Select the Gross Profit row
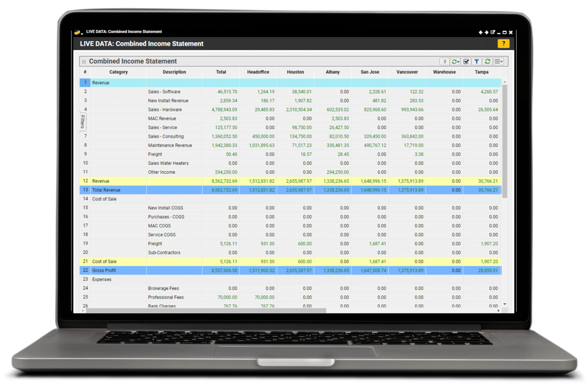The width and height of the screenshot is (588, 392). (104, 270)
